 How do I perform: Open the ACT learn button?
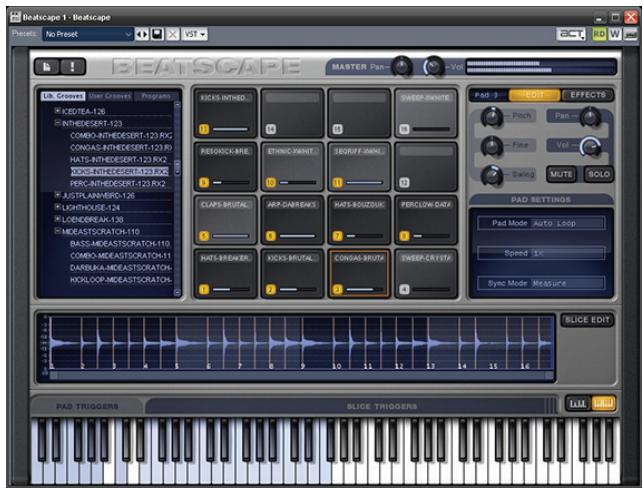coord(571,34)
